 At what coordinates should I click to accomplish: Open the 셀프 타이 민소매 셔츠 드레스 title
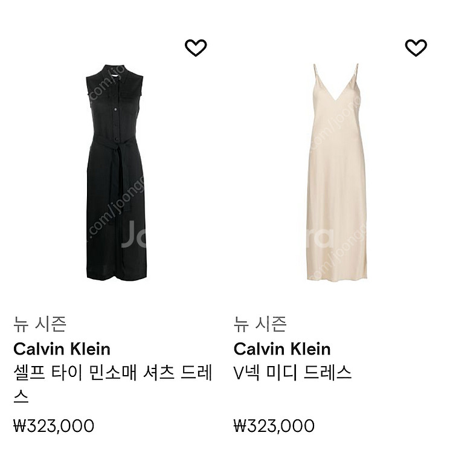pos(112,384)
